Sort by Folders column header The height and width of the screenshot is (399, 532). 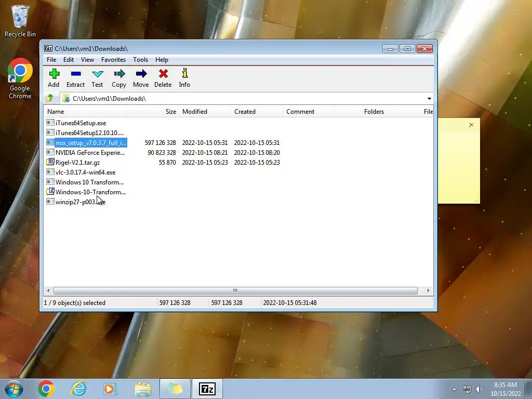[x=361, y=112]
